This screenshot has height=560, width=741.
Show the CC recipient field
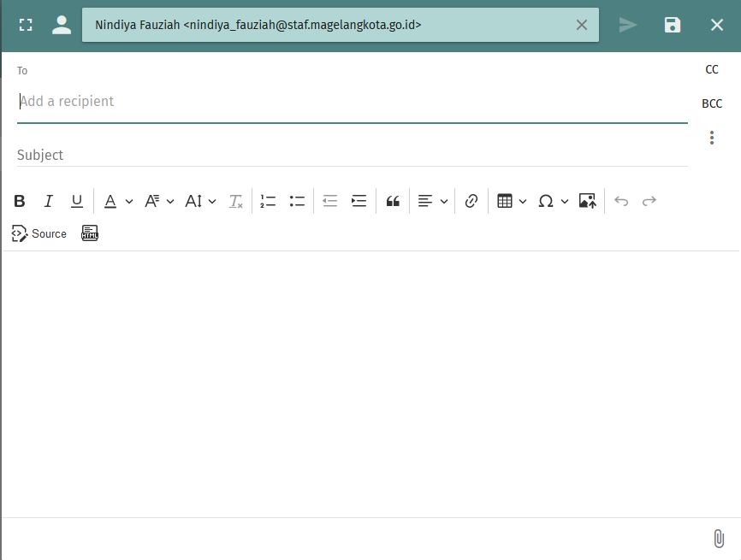(x=712, y=69)
